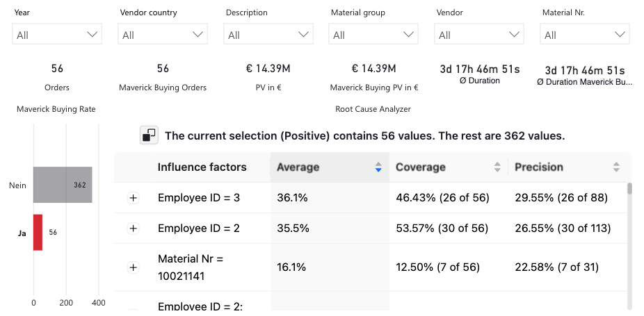Expand the Employee ID = 2 row

pos(134,228)
